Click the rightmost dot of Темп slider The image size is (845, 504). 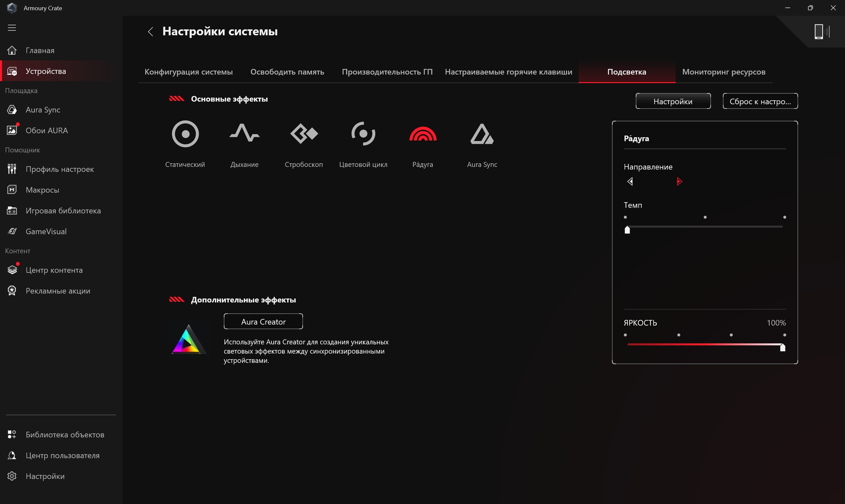785,217
